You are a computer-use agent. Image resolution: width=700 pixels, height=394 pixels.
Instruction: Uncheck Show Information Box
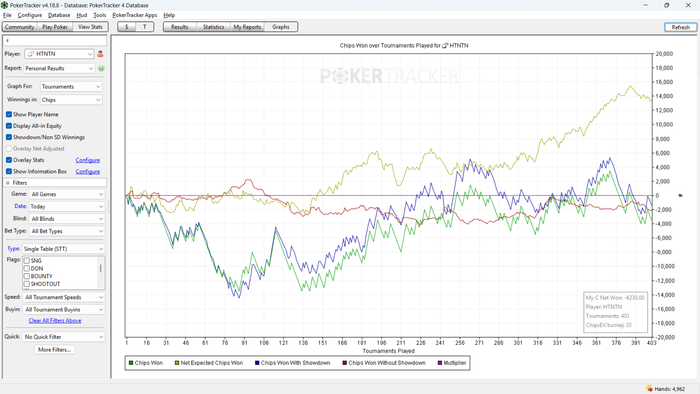(x=9, y=171)
